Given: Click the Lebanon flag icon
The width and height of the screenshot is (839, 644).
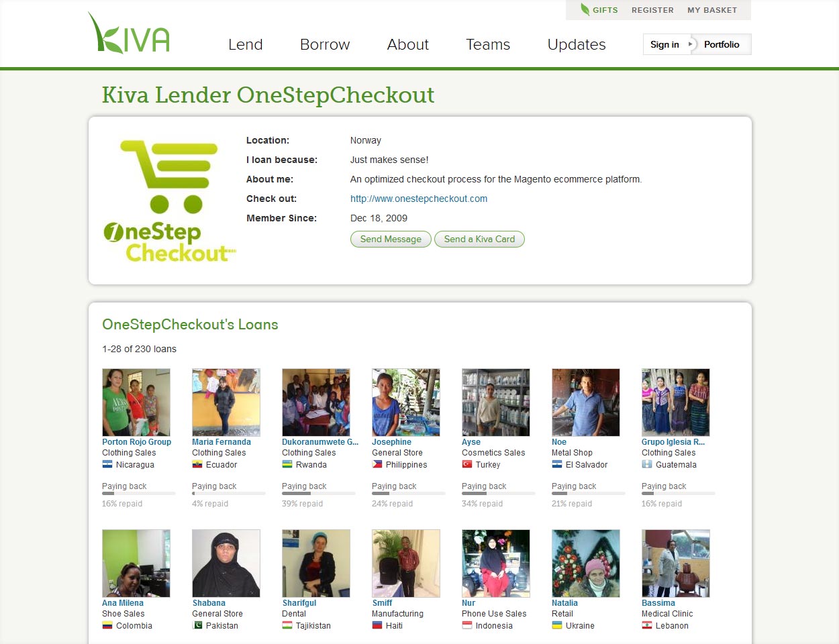Looking at the screenshot, I should (x=647, y=625).
